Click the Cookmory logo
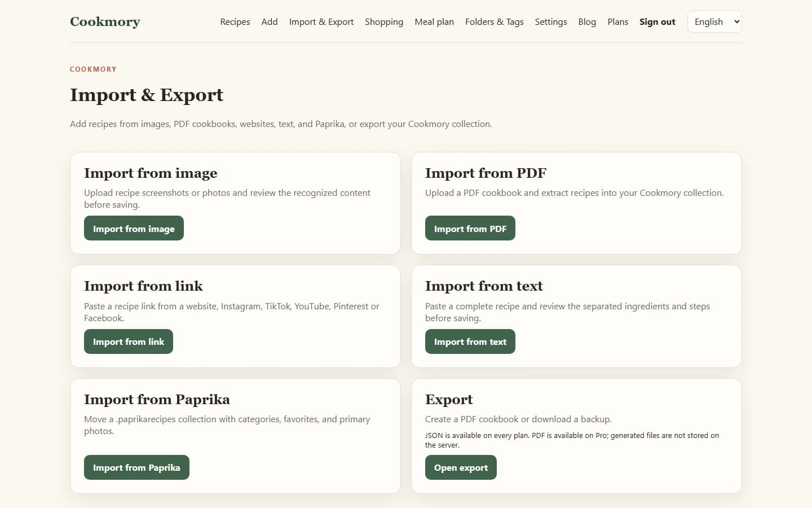 coord(105,21)
